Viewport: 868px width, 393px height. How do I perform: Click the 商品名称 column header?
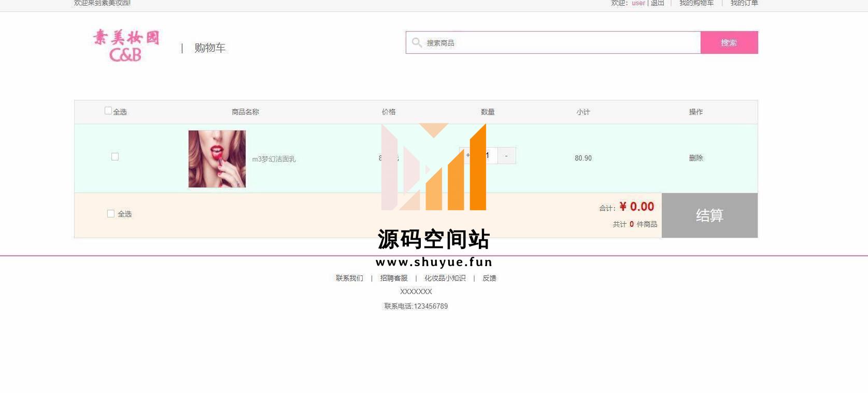(x=245, y=112)
